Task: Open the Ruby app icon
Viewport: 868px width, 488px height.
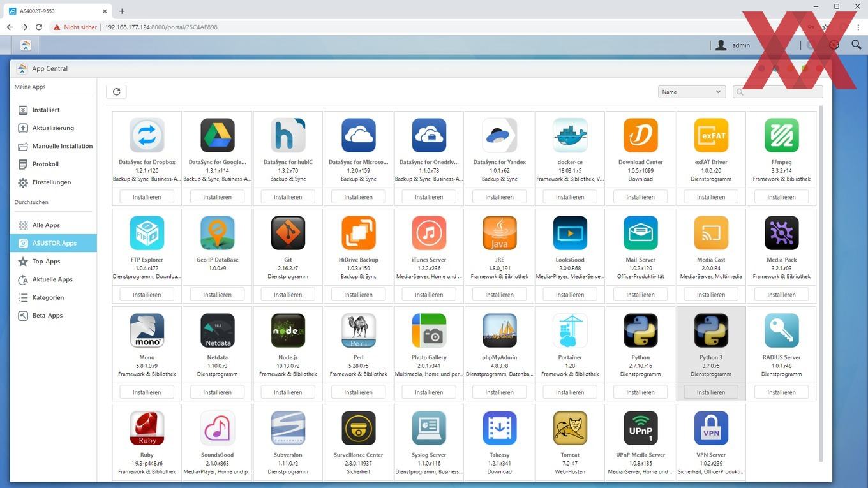Action: tap(147, 428)
